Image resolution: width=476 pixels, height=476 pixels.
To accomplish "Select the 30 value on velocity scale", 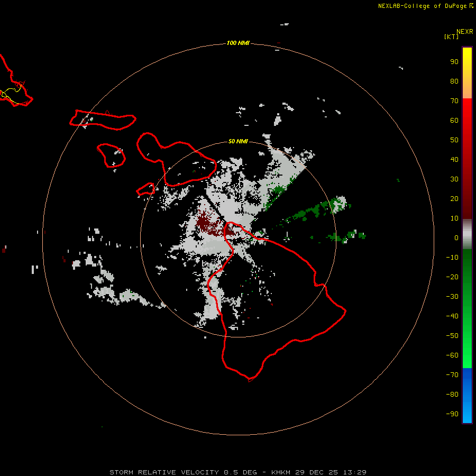I will [454, 179].
